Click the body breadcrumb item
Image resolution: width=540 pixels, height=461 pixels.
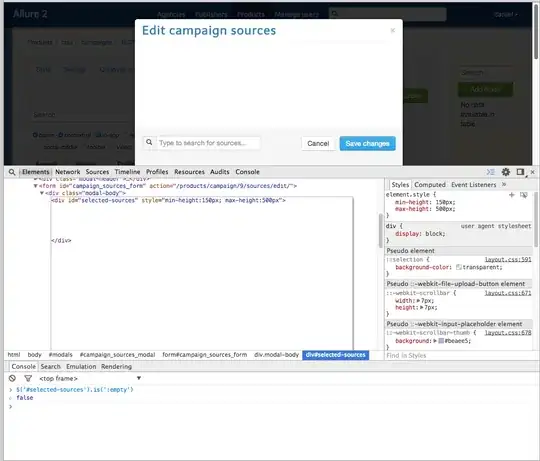(x=34, y=355)
